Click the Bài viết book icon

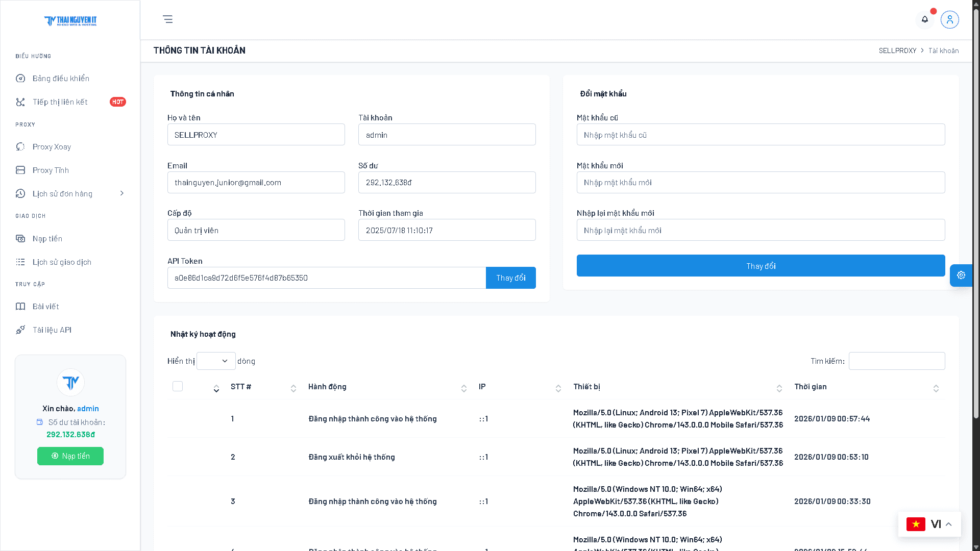(20, 306)
